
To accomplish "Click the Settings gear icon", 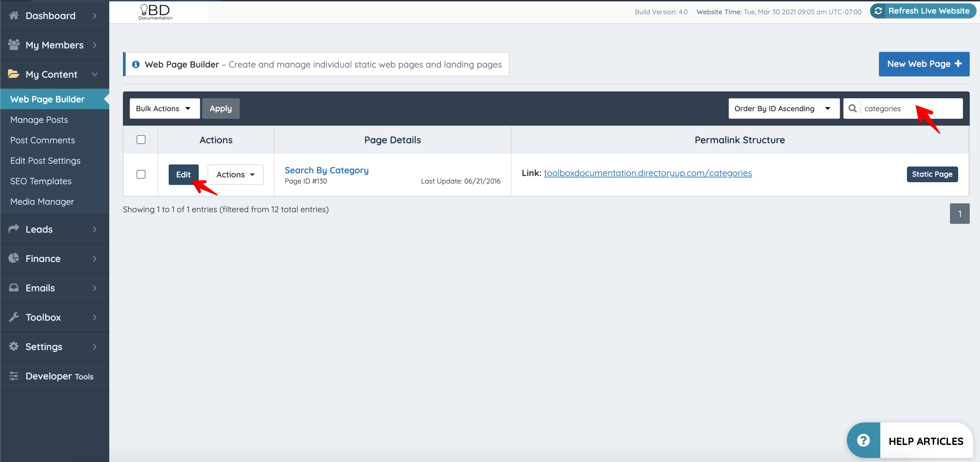I will pos(14,346).
